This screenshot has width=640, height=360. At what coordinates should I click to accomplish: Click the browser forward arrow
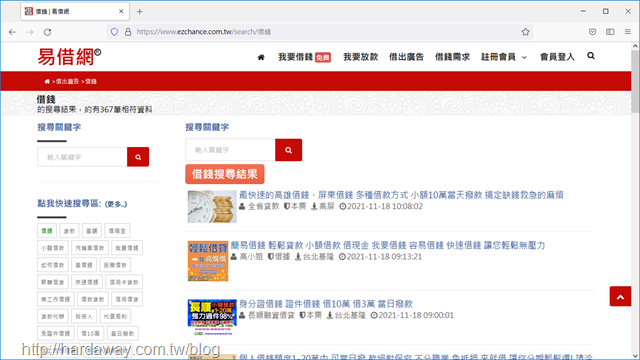(x=30, y=32)
